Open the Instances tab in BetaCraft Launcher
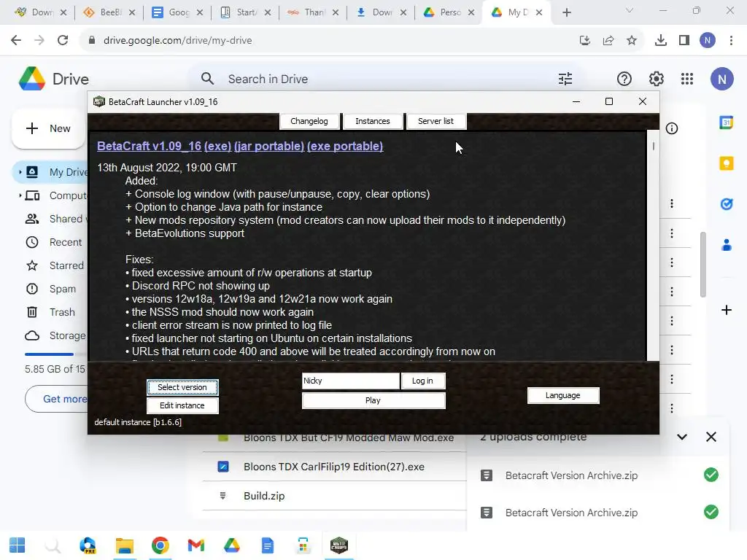The height and width of the screenshot is (560, 747). (x=373, y=121)
